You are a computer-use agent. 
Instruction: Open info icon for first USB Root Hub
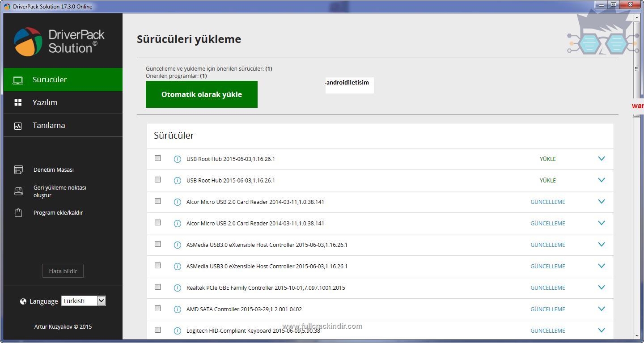177,159
